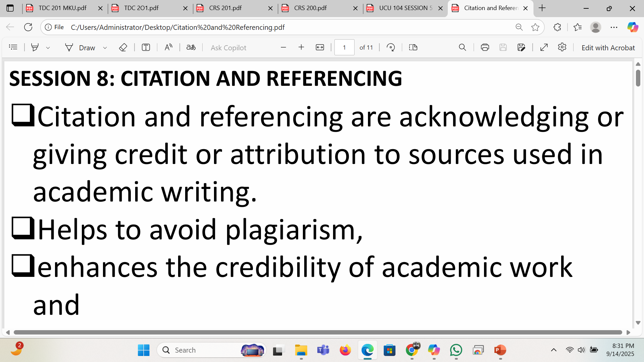Switch to the TDC 201 MKU.pdf tab
Viewport: 644px width, 362px height.
(62, 8)
